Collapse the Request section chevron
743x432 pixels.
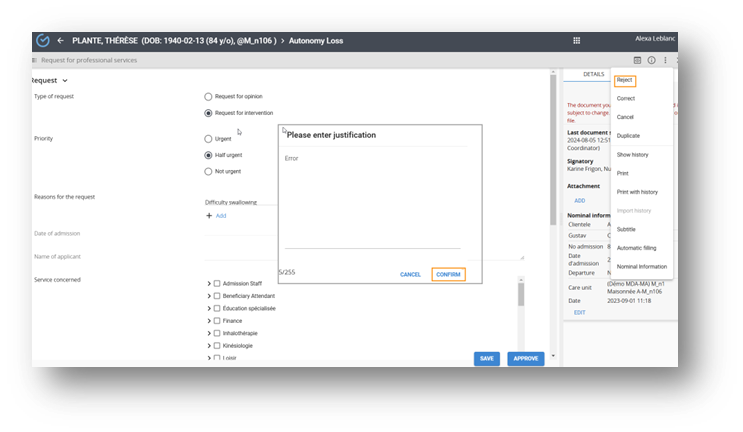click(x=65, y=80)
